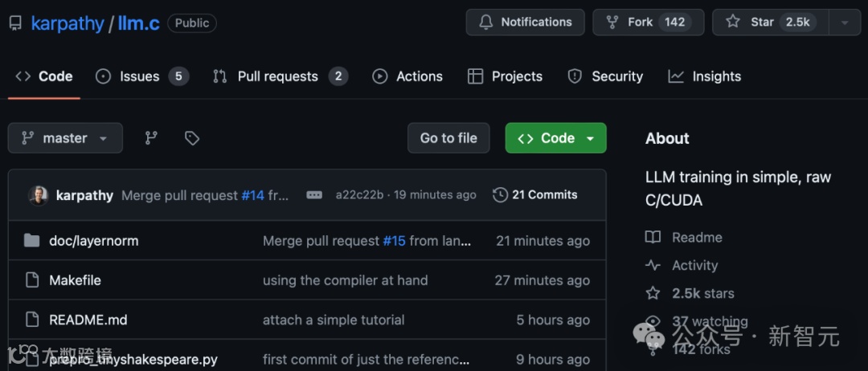
Task: Click the branches icon beside master
Action: coord(151,138)
